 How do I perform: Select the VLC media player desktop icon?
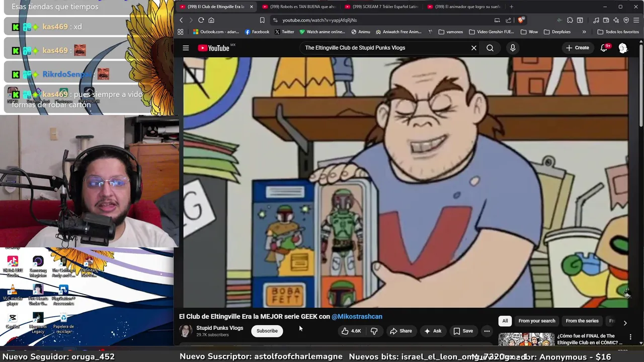(x=13, y=296)
